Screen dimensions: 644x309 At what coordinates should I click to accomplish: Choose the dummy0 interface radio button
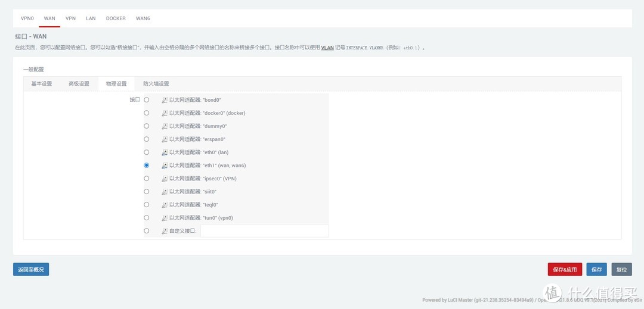click(147, 126)
